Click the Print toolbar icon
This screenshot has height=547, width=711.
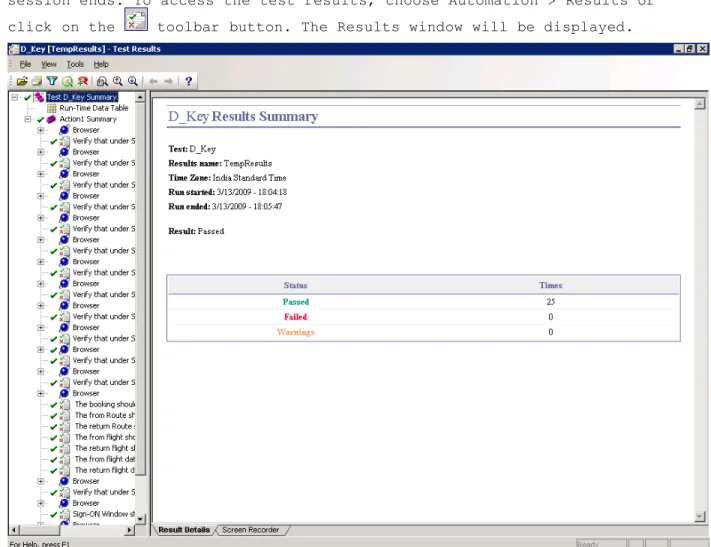point(37,81)
